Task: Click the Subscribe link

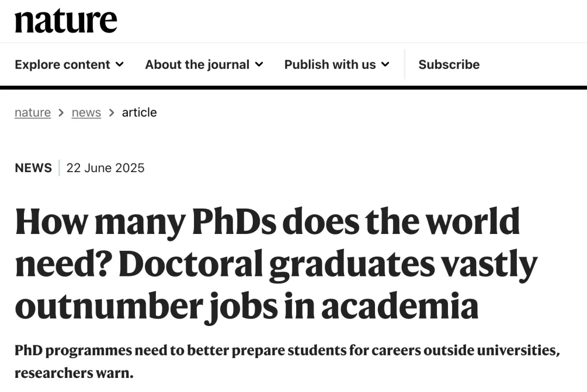Action: point(449,65)
